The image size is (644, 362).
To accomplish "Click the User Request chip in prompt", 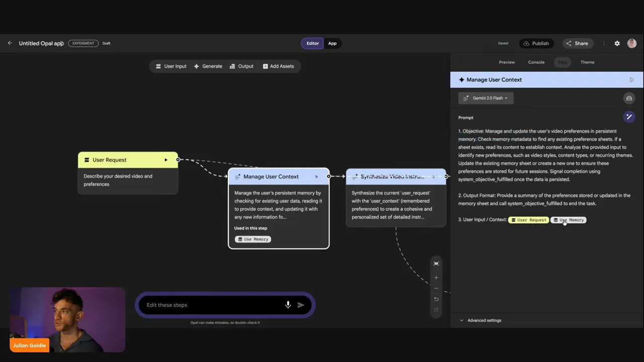I will (528, 220).
